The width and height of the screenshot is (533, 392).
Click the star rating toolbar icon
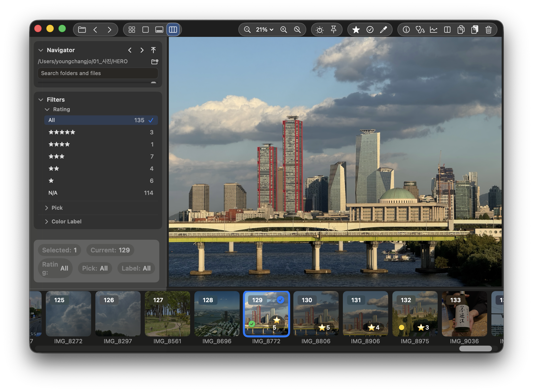356,30
